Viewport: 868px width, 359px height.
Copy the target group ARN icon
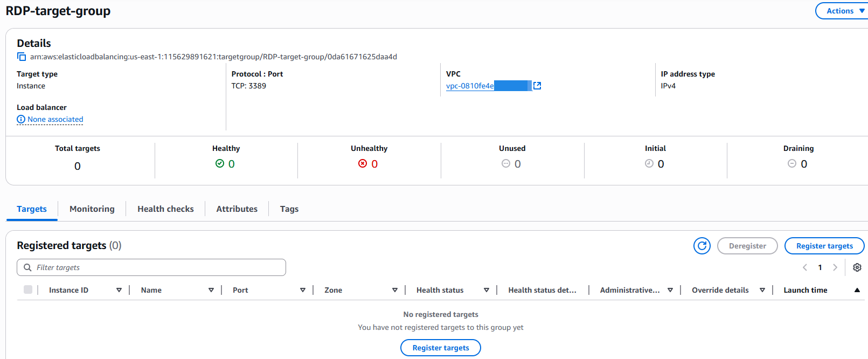click(22, 57)
